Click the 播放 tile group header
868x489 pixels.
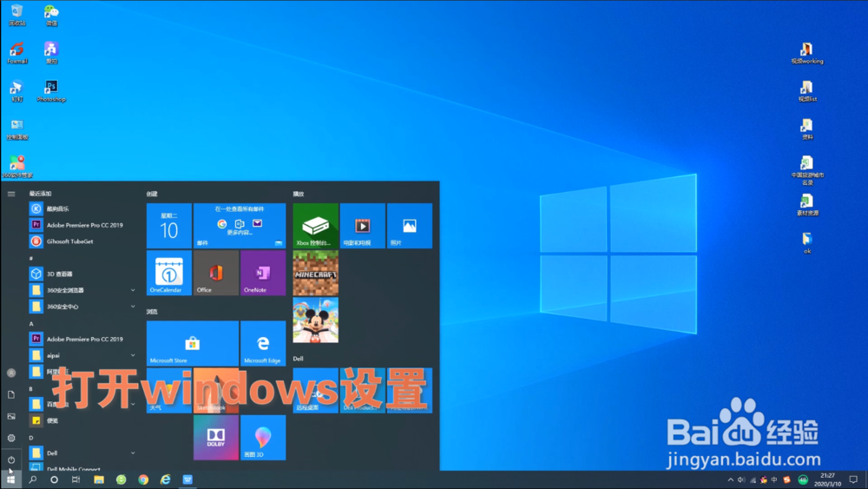point(299,194)
